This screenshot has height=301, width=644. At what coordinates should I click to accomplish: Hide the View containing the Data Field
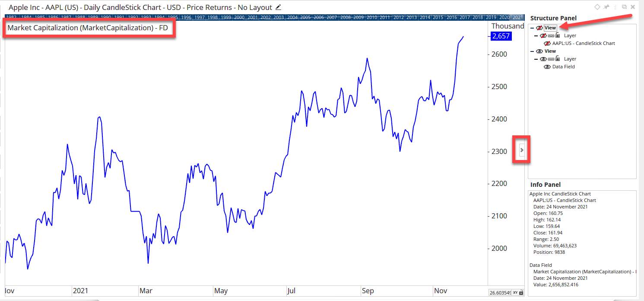pos(539,51)
